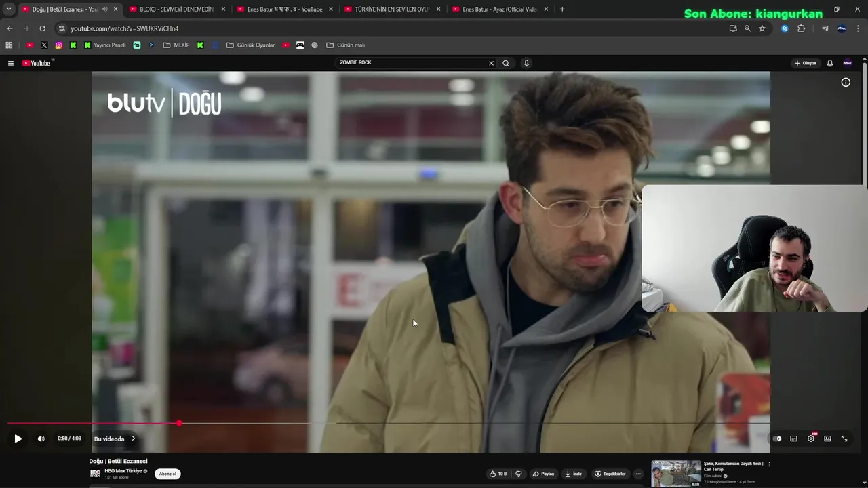Close the BLOK3 browser tab
The height and width of the screenshot is (488, 868).
pos(223,9)
